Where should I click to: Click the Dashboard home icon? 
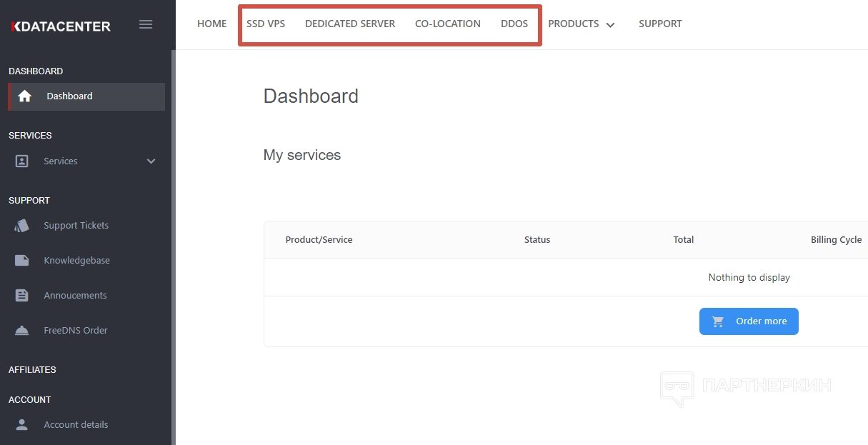(25, 96)
